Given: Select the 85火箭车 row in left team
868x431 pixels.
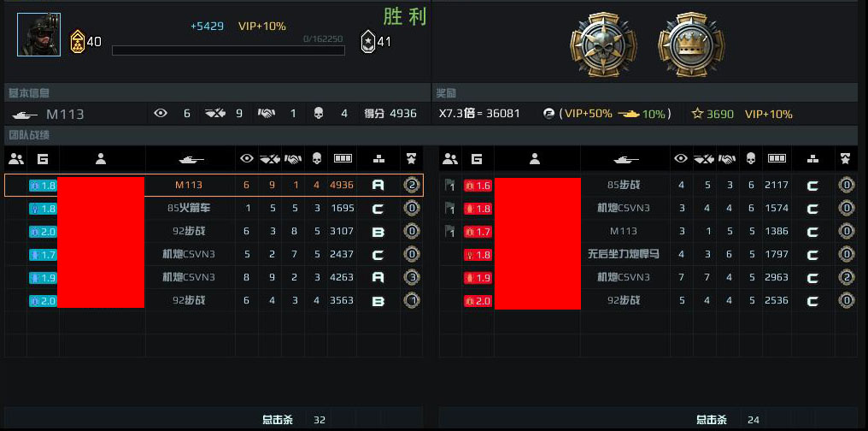Looking at the screenshot, I should 214,209.
